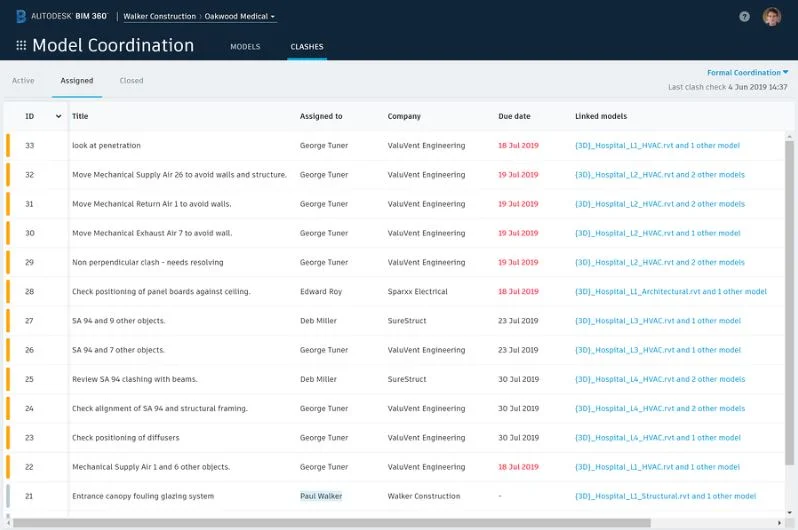This screenshot has height=530, width=798.
Task: Click ID 30 cell
Action: 30,233
